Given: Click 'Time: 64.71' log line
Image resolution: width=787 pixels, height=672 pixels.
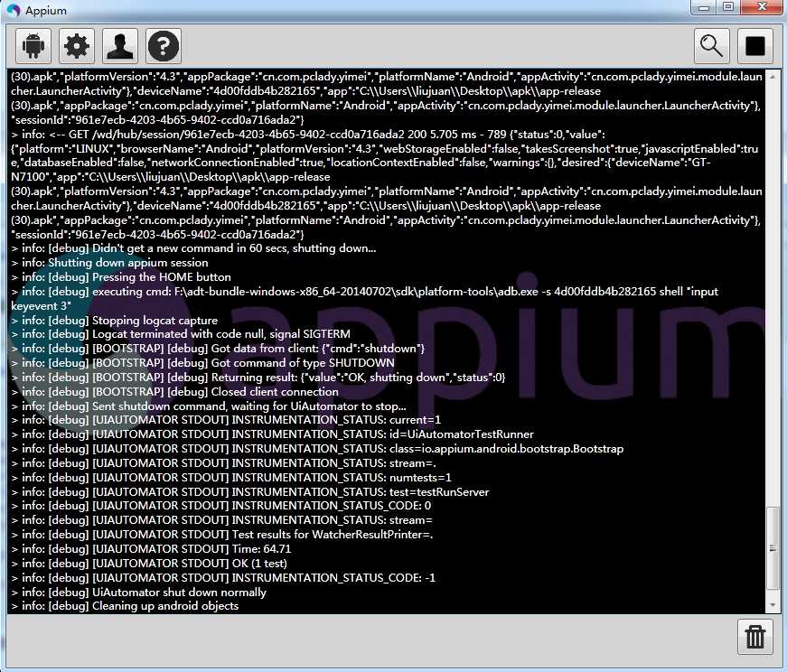Looking at the screenshot, I should (151, 549).
